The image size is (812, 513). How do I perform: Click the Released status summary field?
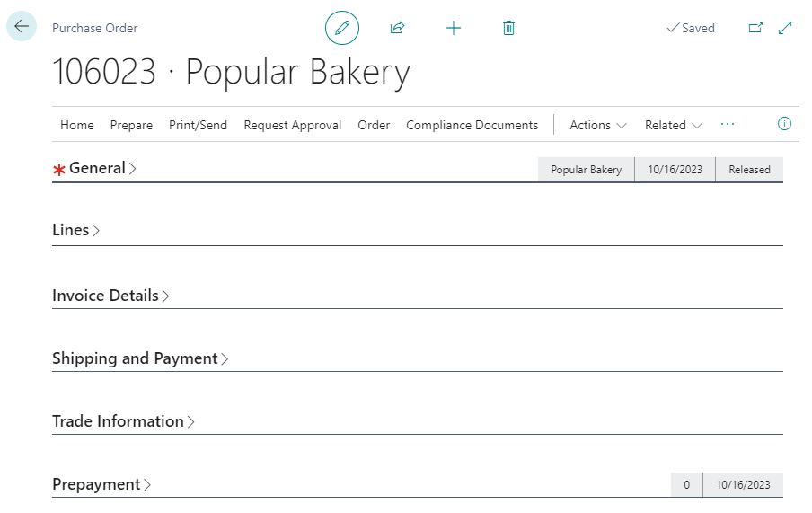coord(749,170)
